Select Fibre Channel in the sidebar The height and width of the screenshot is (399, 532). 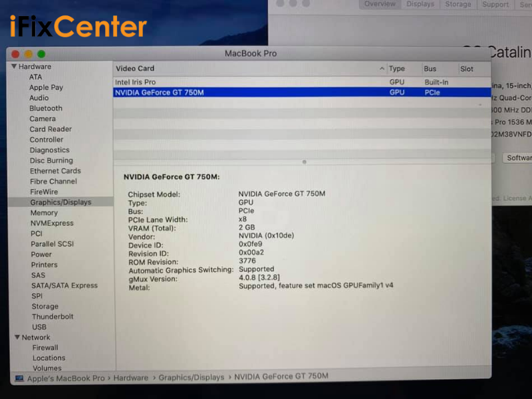point(53,182)
